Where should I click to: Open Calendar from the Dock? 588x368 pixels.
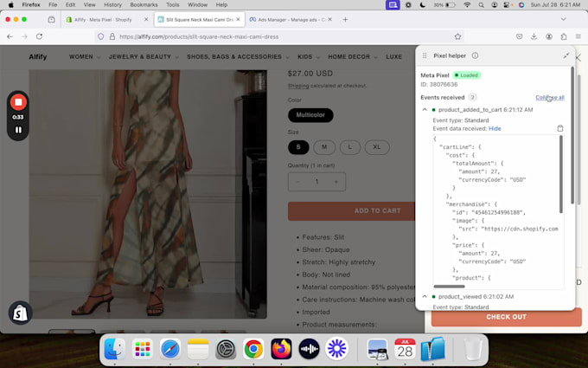(x=405, y=349)
